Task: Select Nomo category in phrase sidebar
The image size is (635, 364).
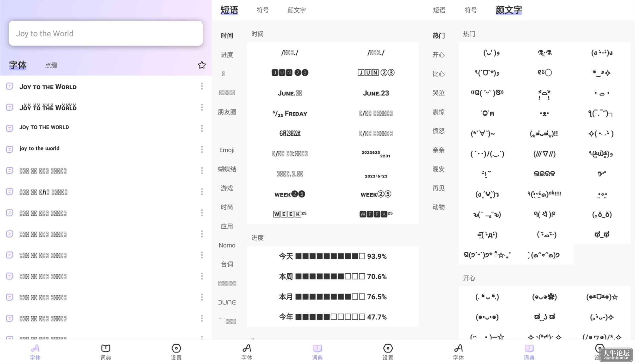Action: pyautogui.click(x=227, y=245)
